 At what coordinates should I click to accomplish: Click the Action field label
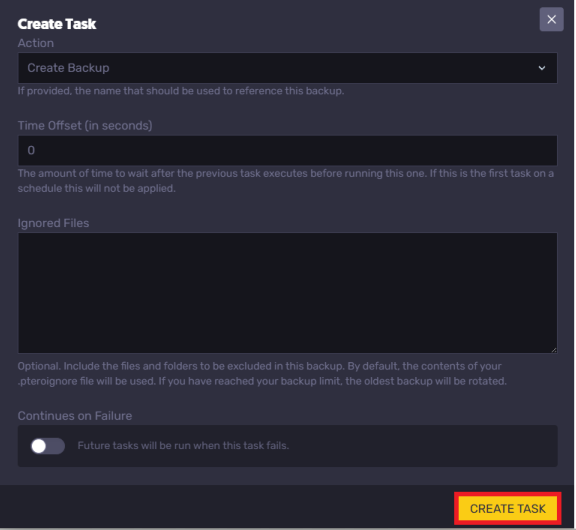coord(36,43)
